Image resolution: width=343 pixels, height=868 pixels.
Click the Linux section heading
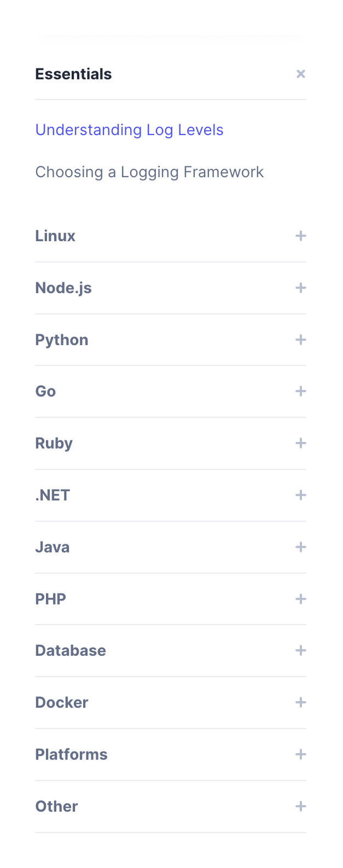coord(55,236)
